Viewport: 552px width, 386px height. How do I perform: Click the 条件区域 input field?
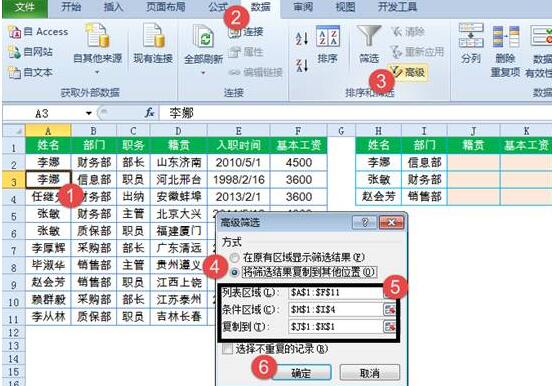click(x=335, y=310)
